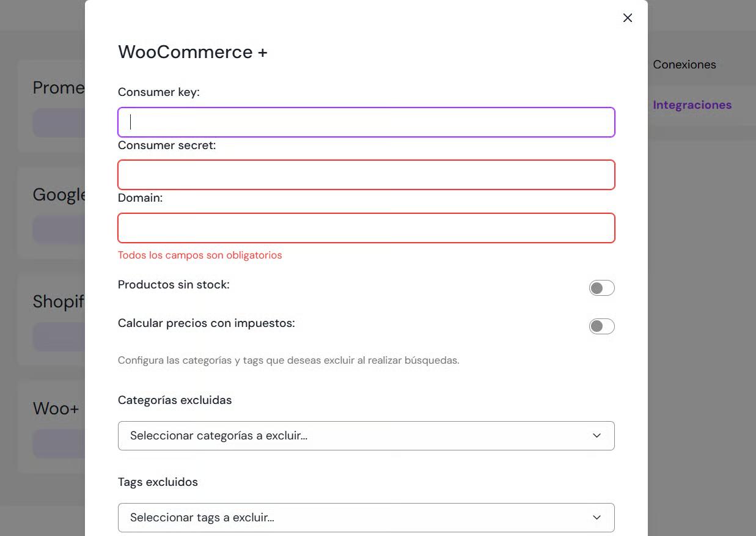Viewport: 756px width, 536px height.
Task: Click the Prome integration card title
Action: click(x=59, y=88)
